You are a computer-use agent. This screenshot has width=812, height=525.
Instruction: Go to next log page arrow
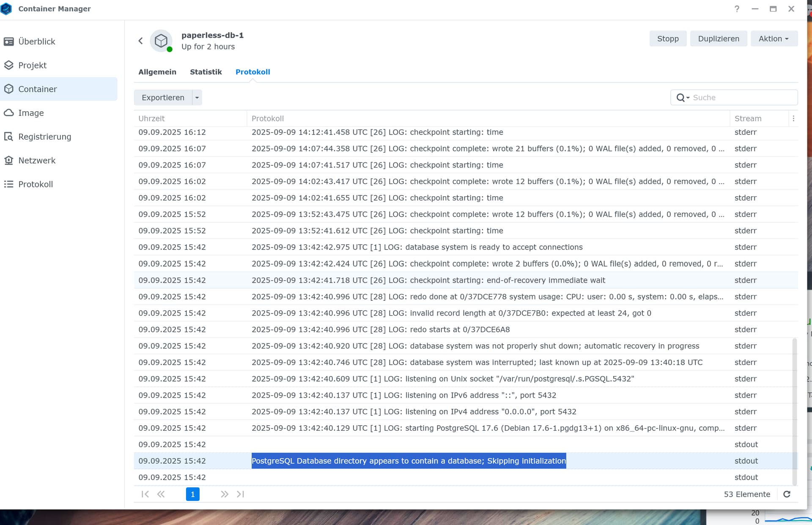(x=224, y=494)
